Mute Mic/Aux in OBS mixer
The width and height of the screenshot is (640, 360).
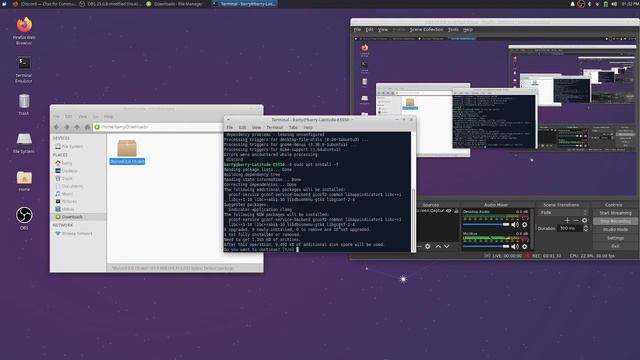(515, 247)
